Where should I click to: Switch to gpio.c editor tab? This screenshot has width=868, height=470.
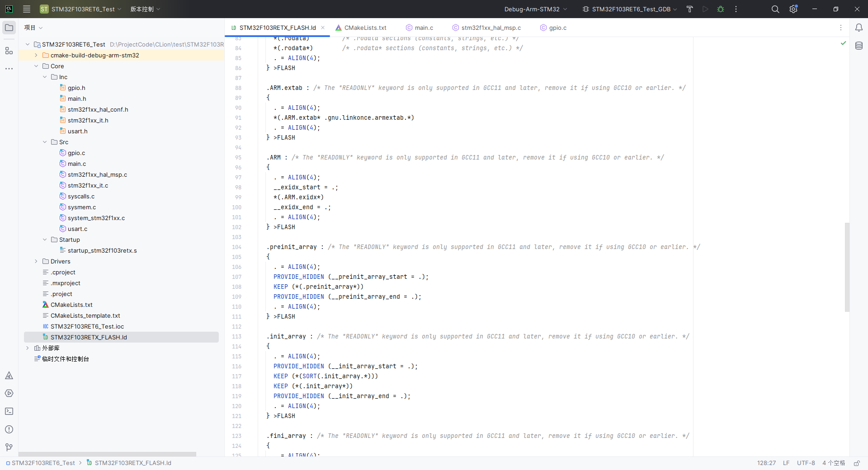click(x=553, y=28)
